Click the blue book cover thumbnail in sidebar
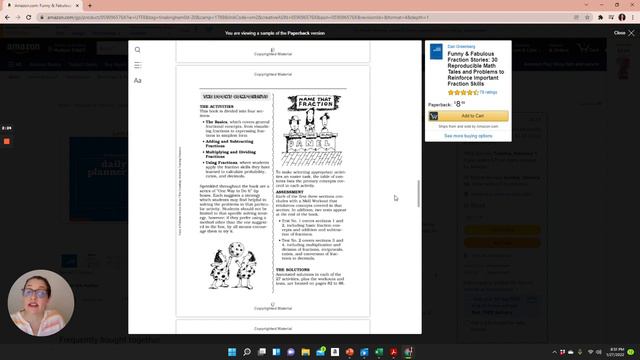 pos(436,52)
